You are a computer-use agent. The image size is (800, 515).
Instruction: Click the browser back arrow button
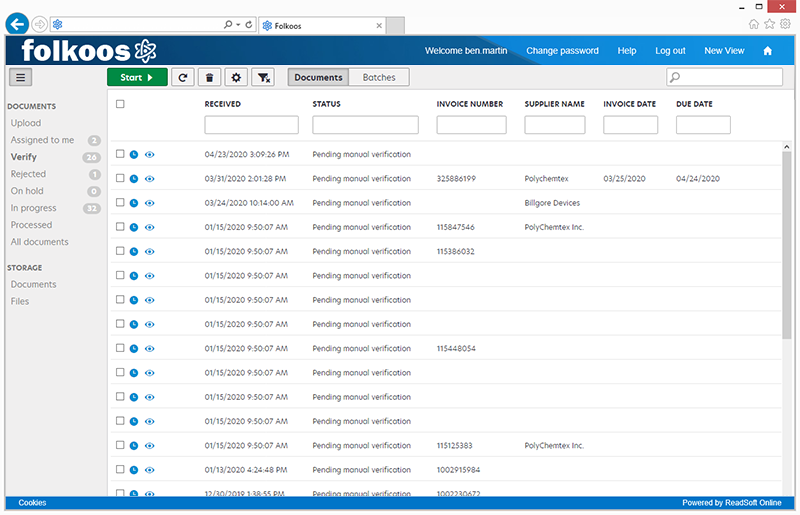pos(16,23)
